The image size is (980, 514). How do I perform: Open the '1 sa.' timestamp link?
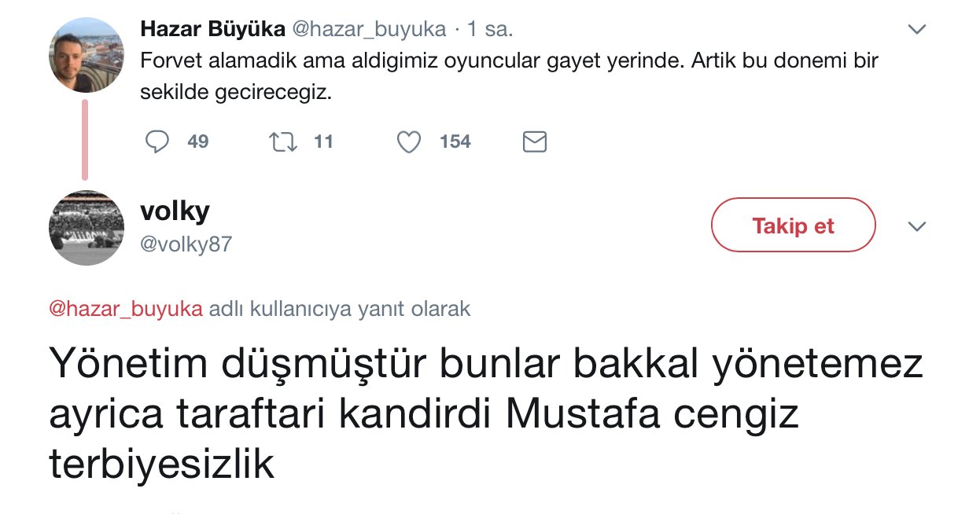coord(489,30)
